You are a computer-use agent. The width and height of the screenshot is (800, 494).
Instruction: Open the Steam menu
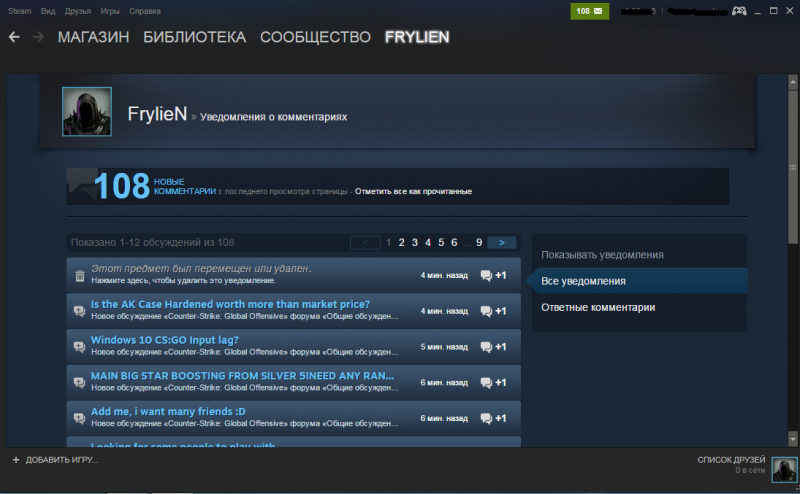[x=19, y=11]
